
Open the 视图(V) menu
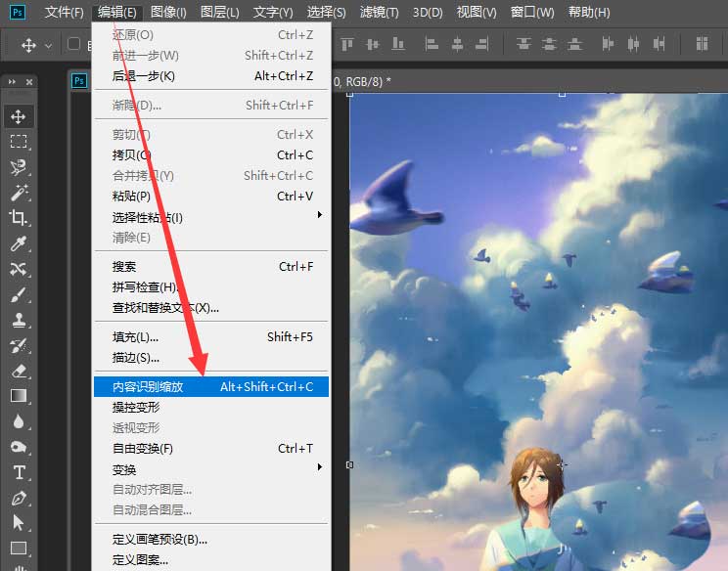click(477, 12)
